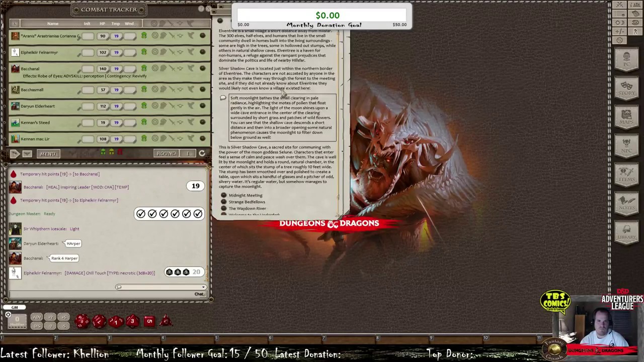The image size is (644, 362).
Task: Click the round number field
Action: click(188, 153)
